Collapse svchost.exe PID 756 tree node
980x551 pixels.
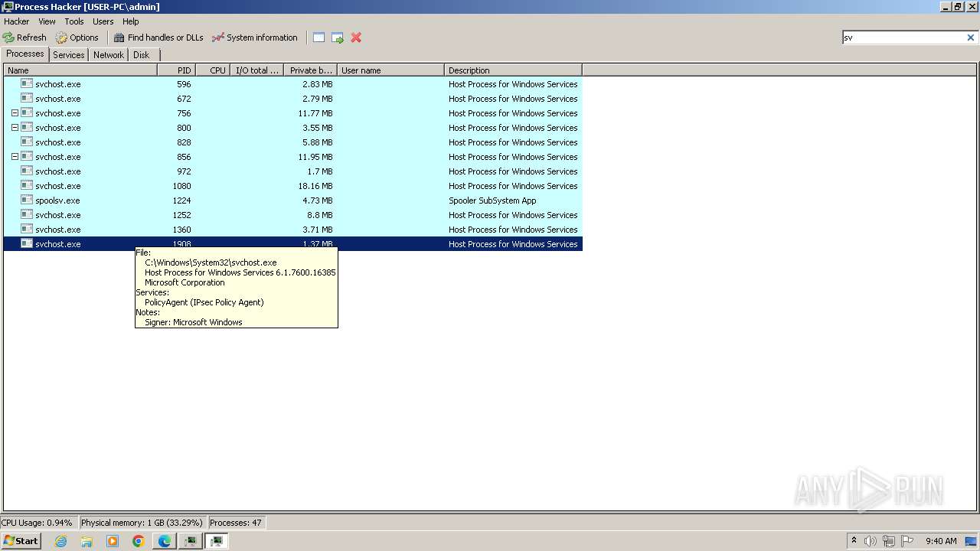tap(15, 113)
